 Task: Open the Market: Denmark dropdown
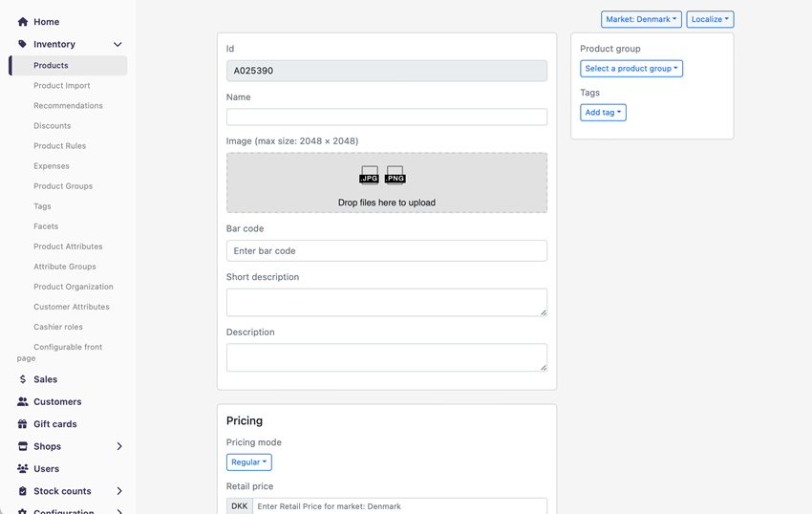pyautogui.click(x=641, y=19)
